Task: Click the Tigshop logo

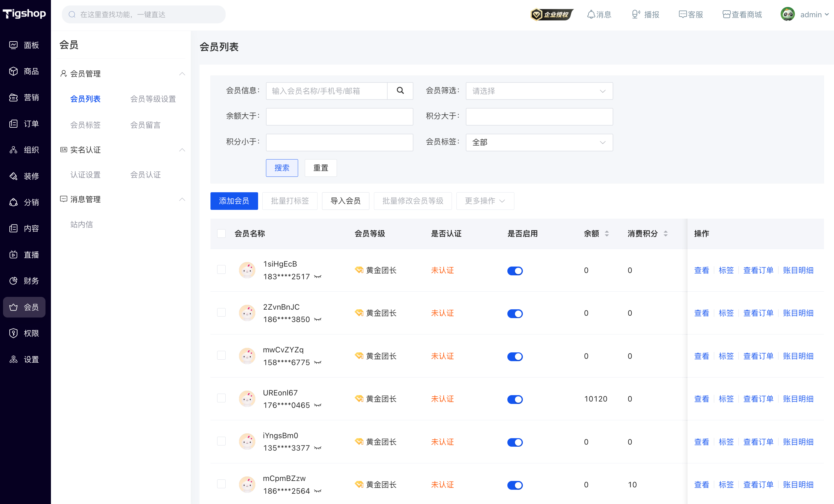Action: (24, 14)
